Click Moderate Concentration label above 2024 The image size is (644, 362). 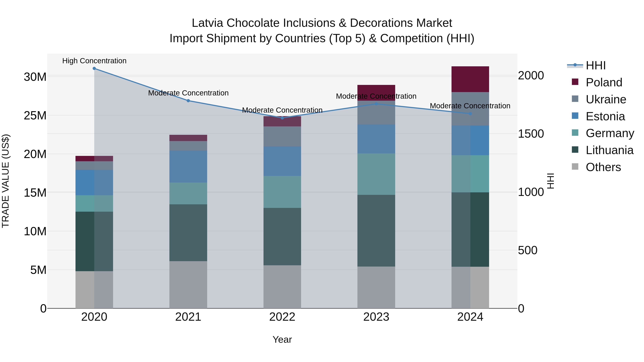470,106
